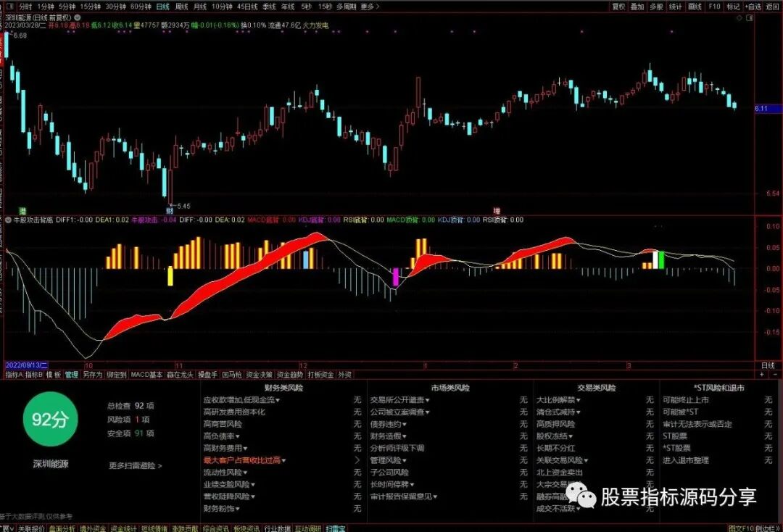Viewport: 783px width, 532px height.
Task: Click the split-panel icon beside the diamond
Action: [x=750, y=17]
